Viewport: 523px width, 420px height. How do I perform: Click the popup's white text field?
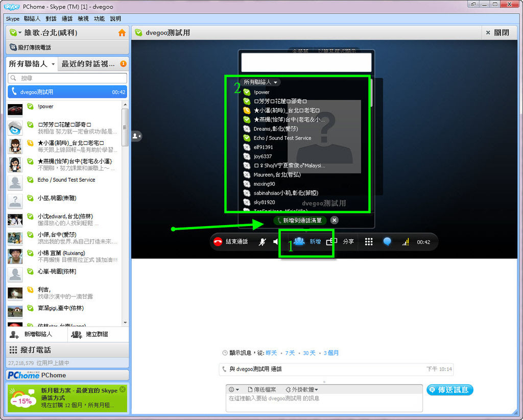coord(306,62)
